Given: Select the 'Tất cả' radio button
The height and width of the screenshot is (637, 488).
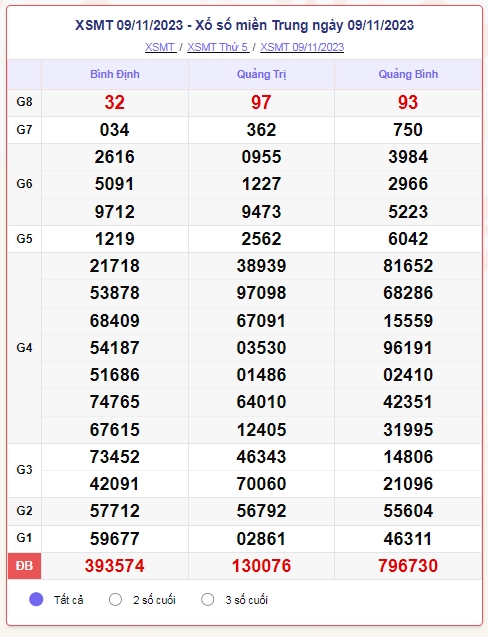Looking at the screenshot, I should pos(36,600).
